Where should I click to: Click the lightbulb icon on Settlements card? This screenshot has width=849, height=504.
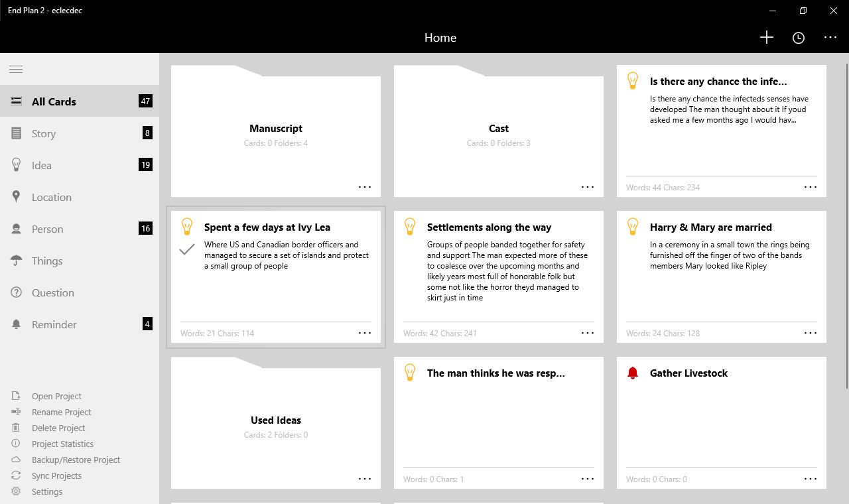(410, 227)
